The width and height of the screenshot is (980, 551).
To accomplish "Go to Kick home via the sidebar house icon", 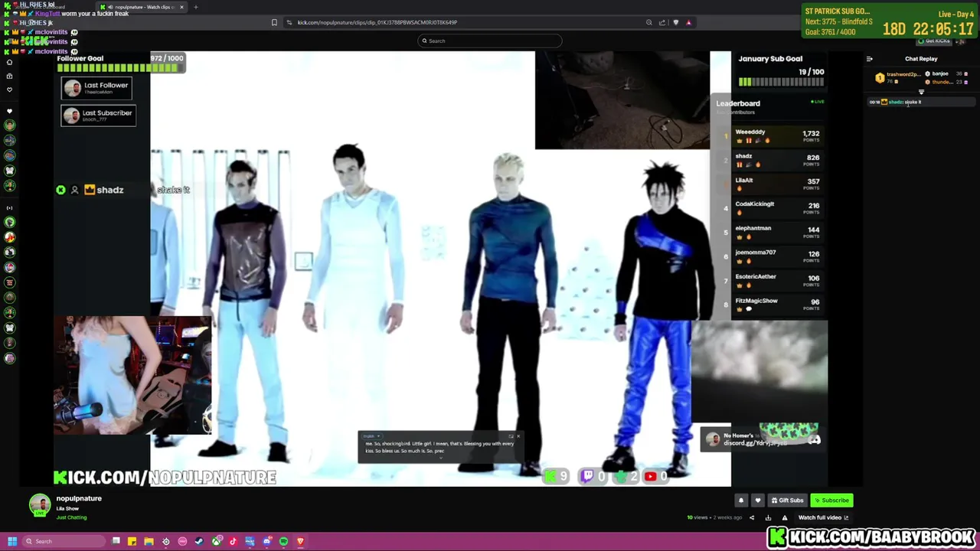I will point(9,62).
